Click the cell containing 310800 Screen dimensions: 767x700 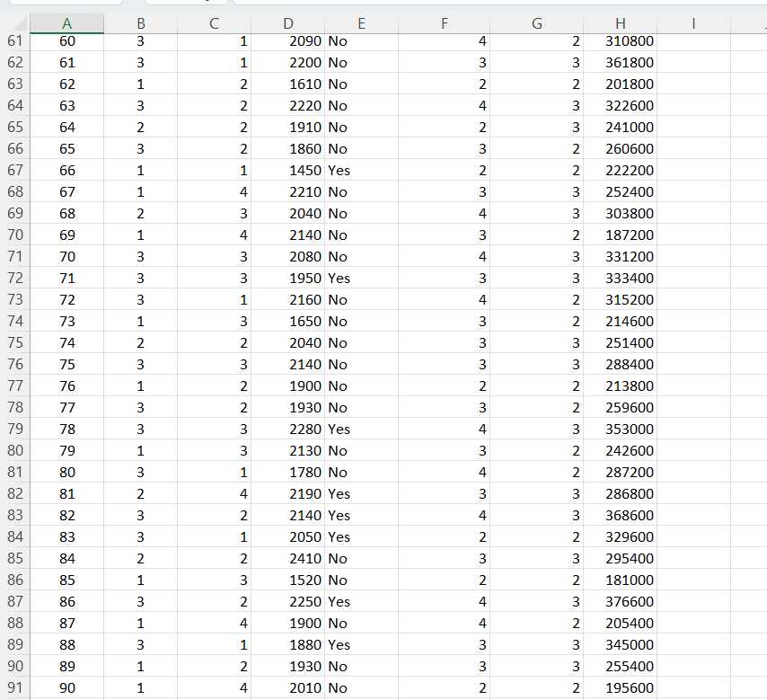(x=621, y=41)
